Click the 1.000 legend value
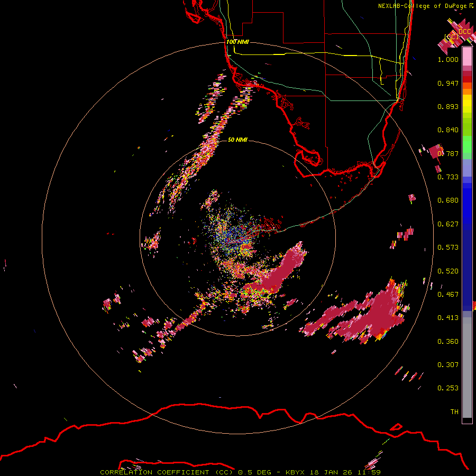476x476 pixels. [x=448, y=59]
